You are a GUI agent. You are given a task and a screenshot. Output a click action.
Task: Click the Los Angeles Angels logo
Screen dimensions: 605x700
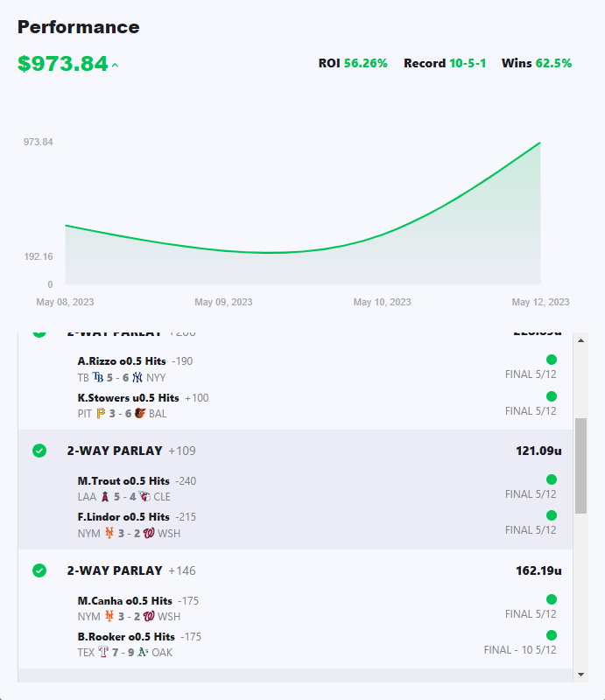[105, 496]
